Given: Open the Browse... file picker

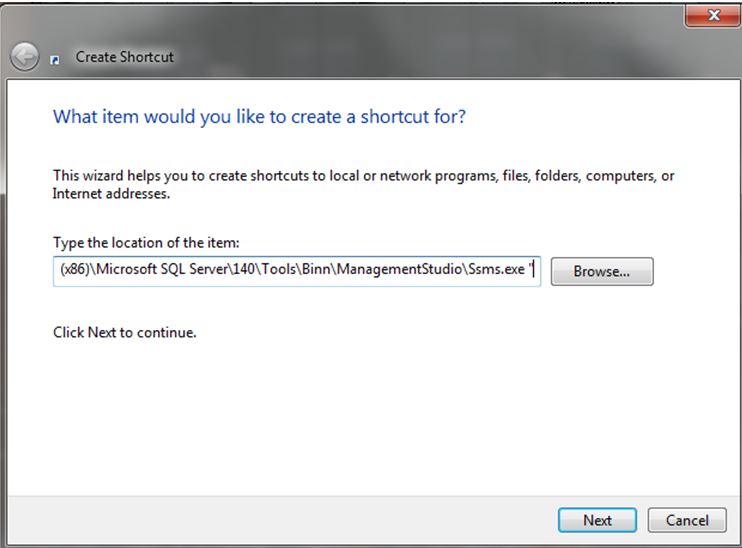Looking at the screenshot, I should point(601,271).
